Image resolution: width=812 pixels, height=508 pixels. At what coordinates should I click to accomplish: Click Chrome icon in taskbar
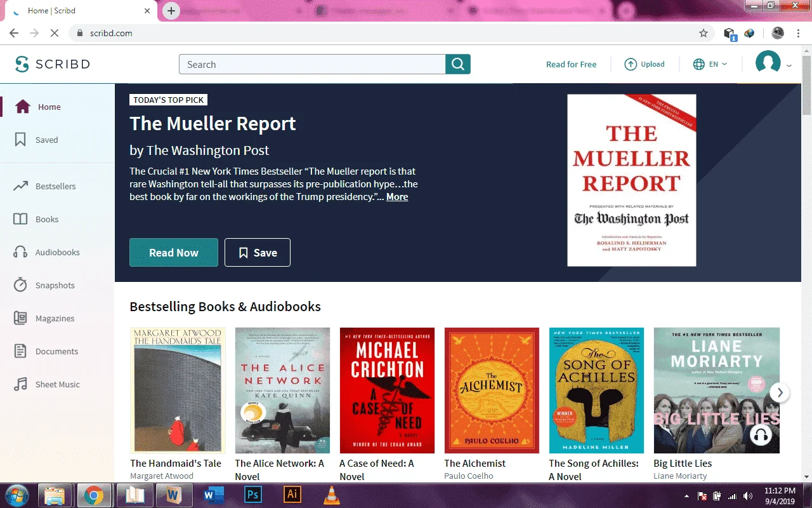(94, 495)
